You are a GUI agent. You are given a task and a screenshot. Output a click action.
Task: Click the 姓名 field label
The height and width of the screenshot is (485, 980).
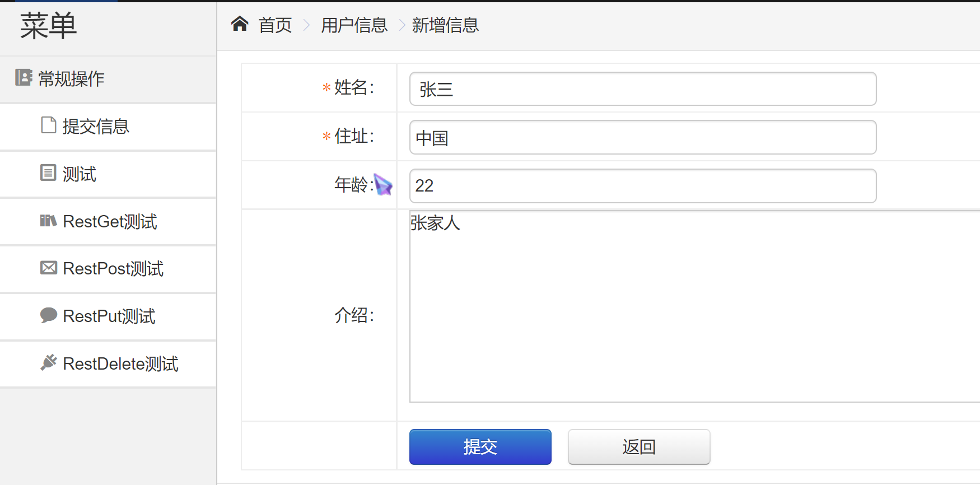pyautogui.click(x=354, y=88)
